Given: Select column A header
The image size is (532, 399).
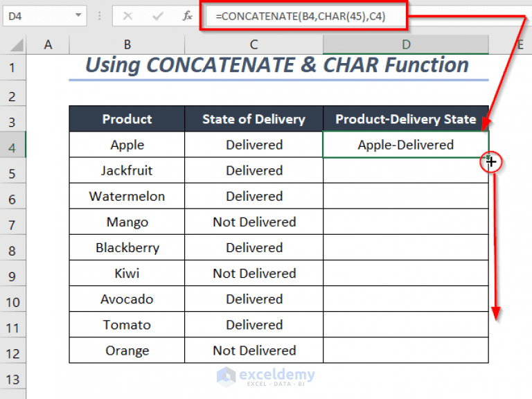Looking at the screenshot, I should tap(48, 44).
